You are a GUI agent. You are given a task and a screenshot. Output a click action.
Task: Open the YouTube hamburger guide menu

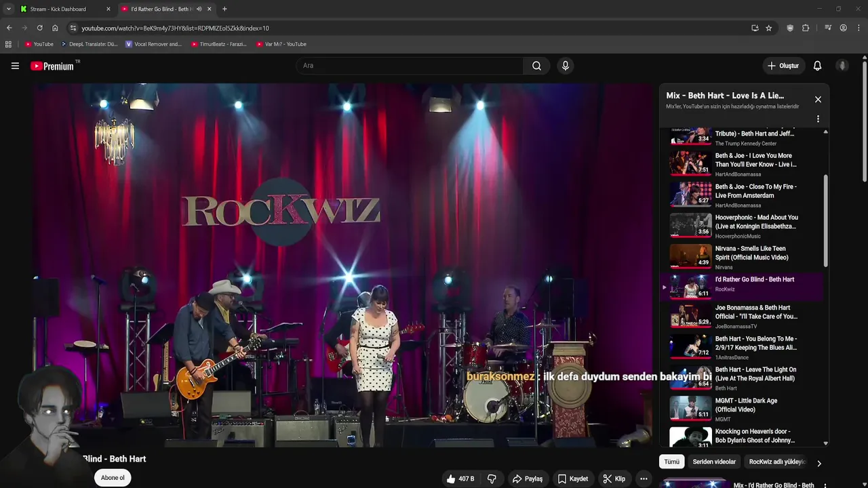pos(15,66)
